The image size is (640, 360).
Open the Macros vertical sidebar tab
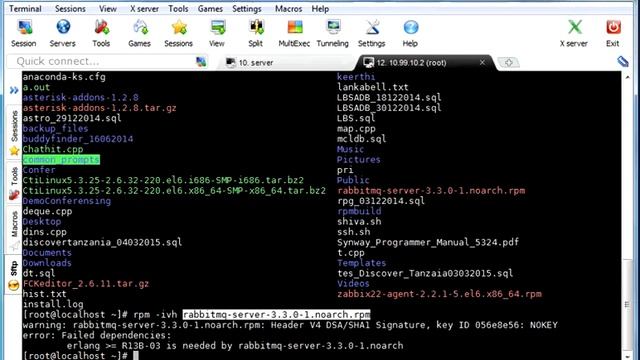pyautogui.click(x=14, y=229)
